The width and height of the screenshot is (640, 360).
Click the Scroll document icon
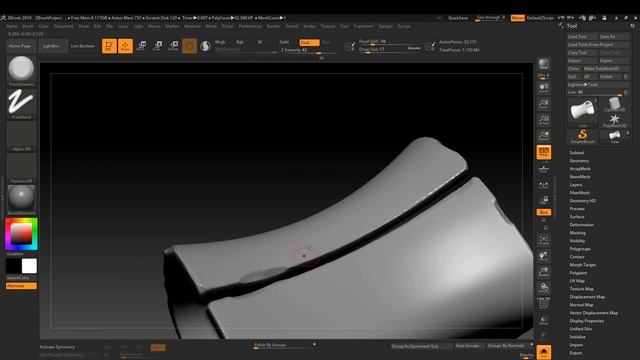pyautogui.click(x=544, y=87)
